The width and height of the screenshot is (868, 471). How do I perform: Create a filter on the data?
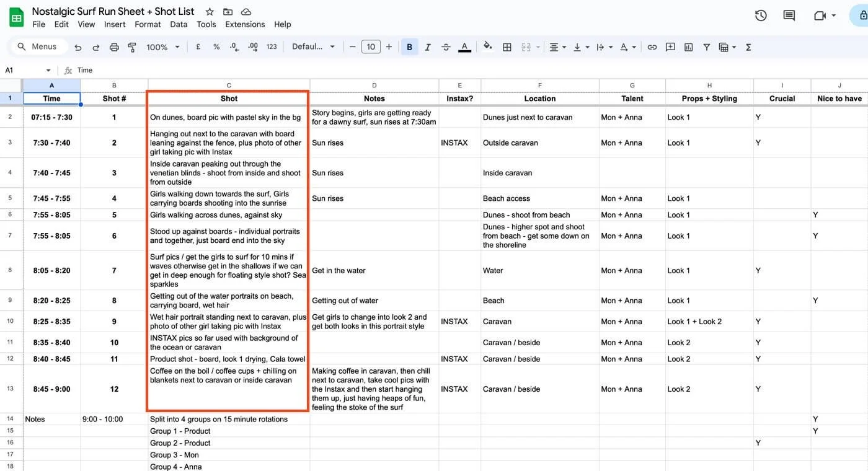[706, 46]
